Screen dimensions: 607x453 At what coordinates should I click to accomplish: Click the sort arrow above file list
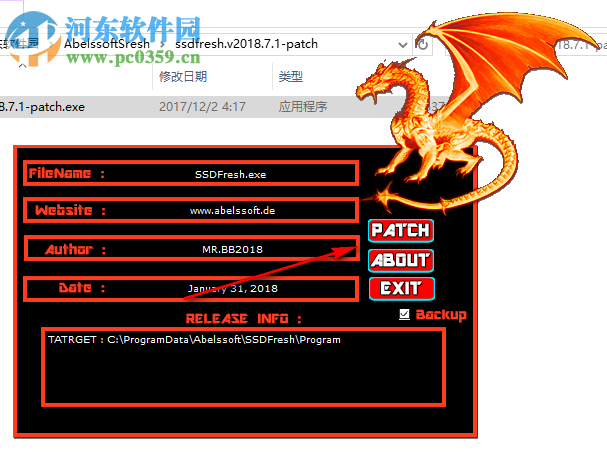point(22,65)
